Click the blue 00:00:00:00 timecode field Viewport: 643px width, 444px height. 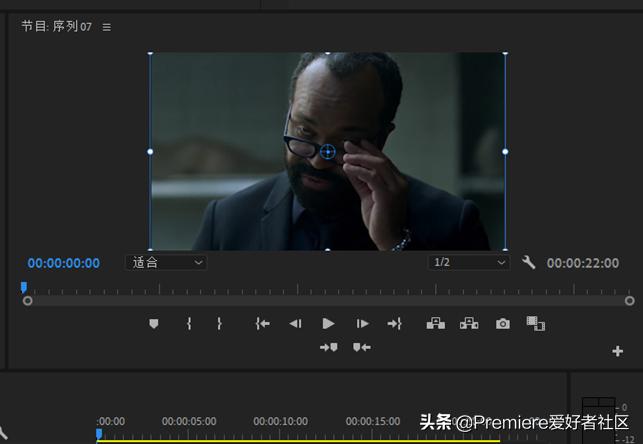64,263
